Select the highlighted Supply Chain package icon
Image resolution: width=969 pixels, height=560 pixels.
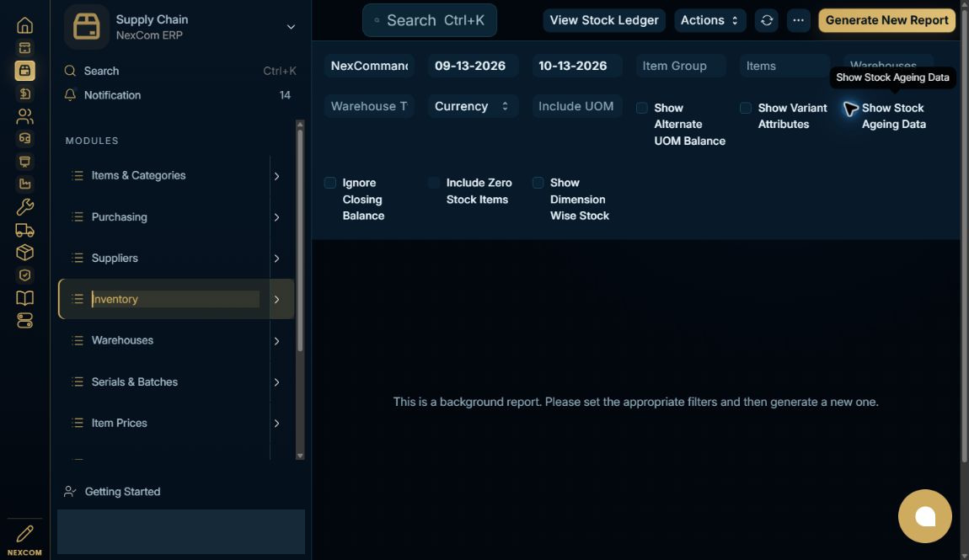pyautogui.click(x=24, y=71)
